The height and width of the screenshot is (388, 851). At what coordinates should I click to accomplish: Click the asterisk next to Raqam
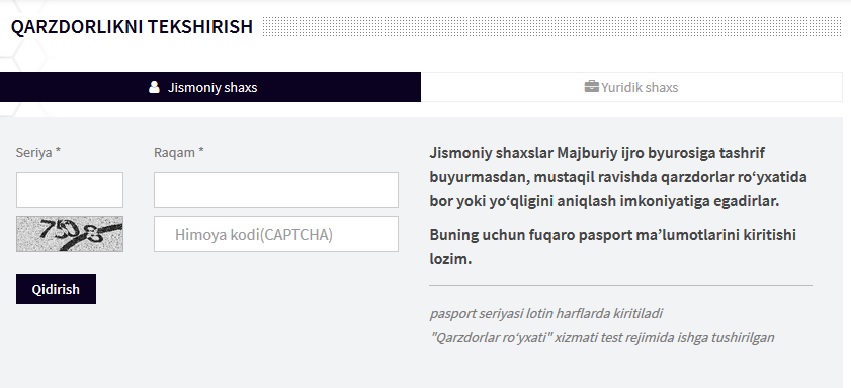coord(200,152)
